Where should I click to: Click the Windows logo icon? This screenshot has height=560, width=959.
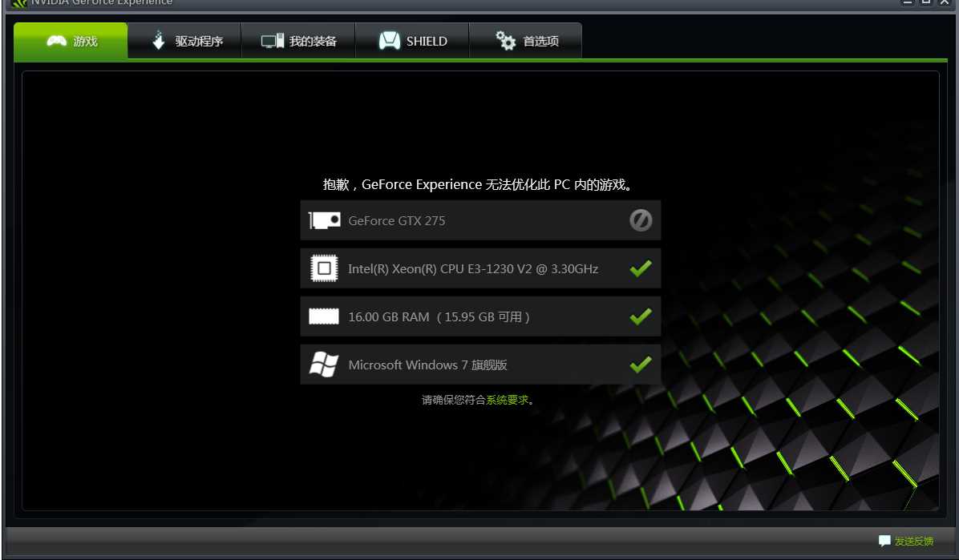click(x=324, y=365)
